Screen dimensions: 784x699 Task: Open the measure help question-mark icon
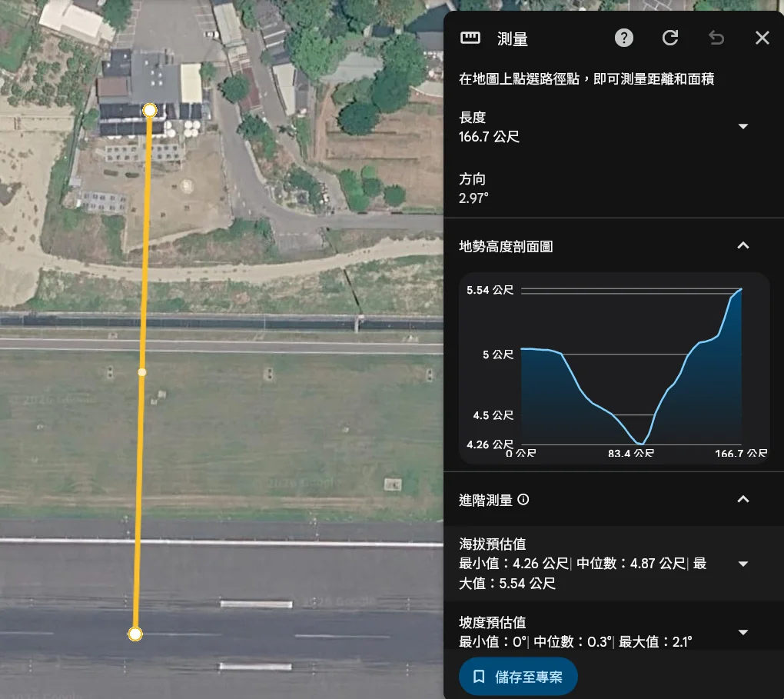coord(623,38)
